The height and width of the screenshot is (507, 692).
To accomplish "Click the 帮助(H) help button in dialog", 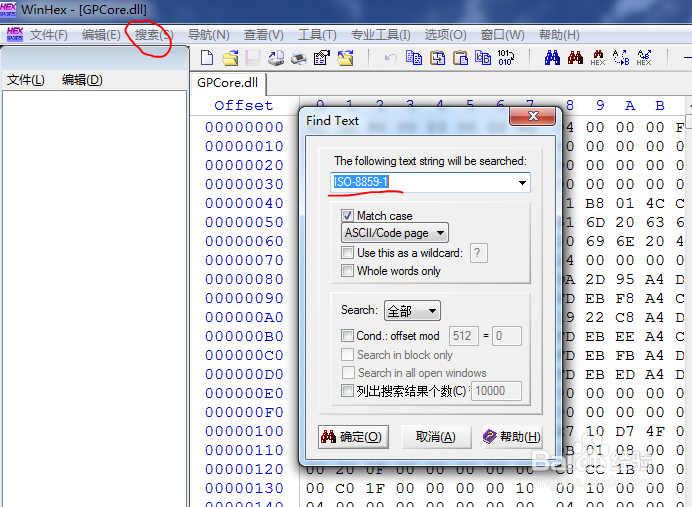I will click(x=512, y=437).
